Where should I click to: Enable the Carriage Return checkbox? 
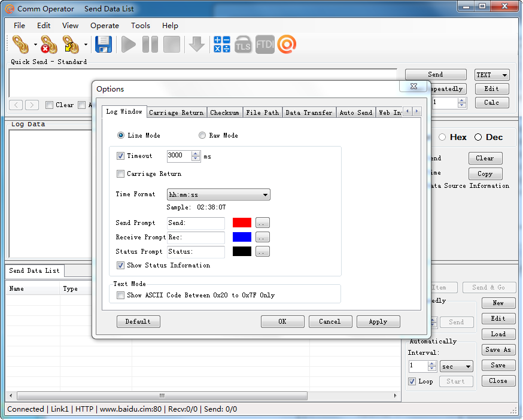click(x=120, y=174)
